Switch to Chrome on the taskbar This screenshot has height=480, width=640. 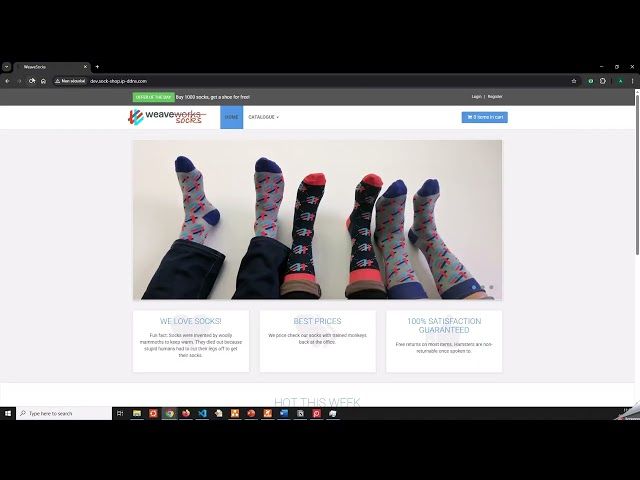(169, 413)
